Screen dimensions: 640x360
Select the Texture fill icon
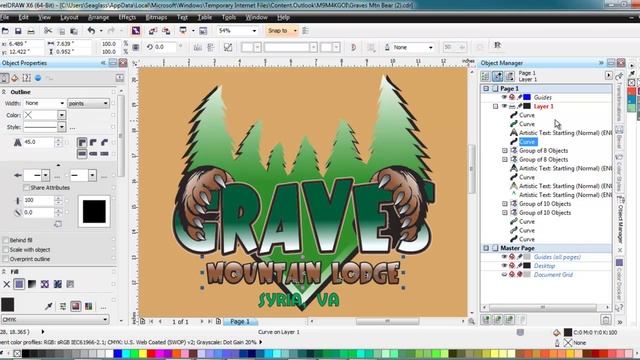(58, 284)
